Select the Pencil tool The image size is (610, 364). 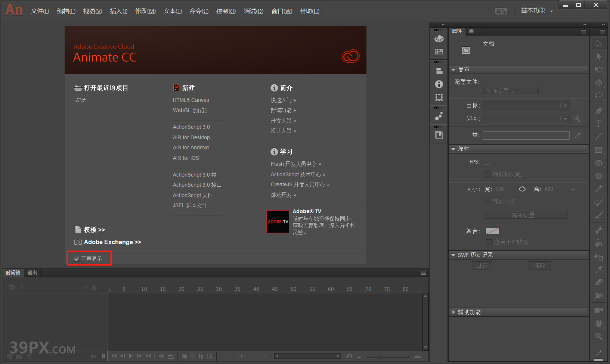(x=599, y=189)
